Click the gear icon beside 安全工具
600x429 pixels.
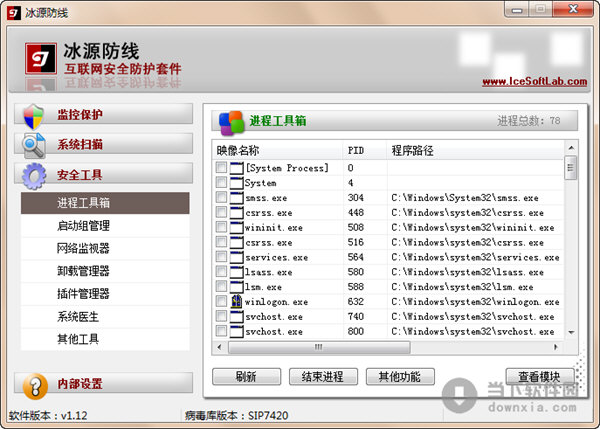34,176
